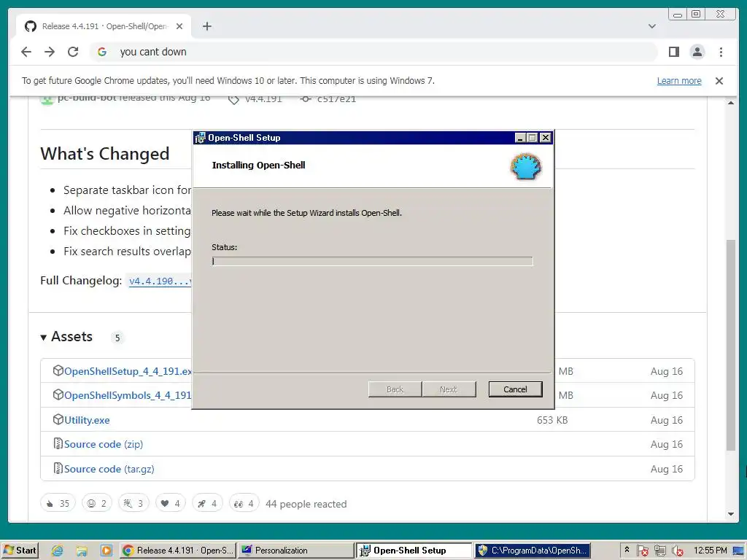The image size is (747, 560).
Task: Open the Chrome side panel
Action: [673, 52]
